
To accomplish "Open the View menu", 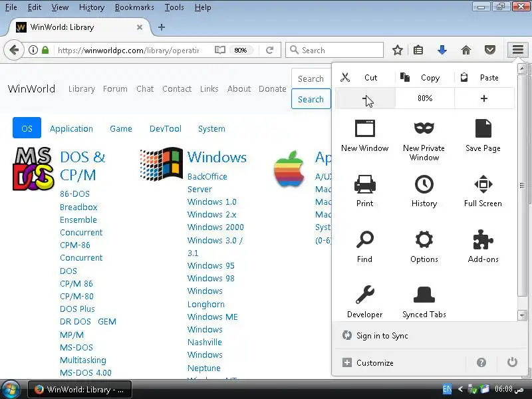I will click(x=60, y=7).
